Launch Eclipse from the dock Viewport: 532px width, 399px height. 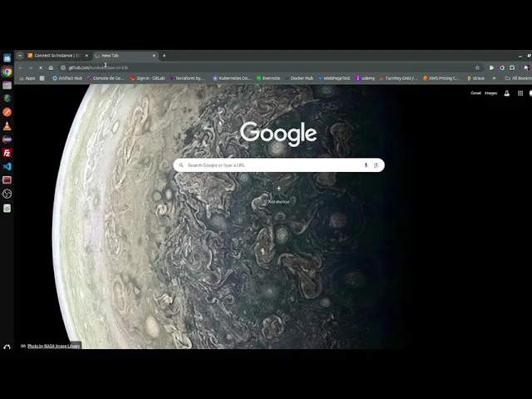pyautogui.click(x=7, y=140)
